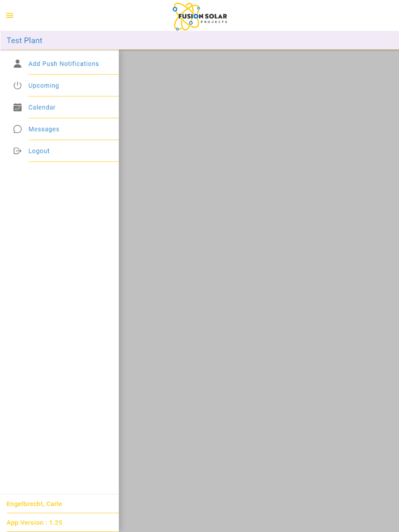The width and height of the screenshot is (399, 532).
Task: Open the Upcoming menu entry
Action: tap(59, 85)
